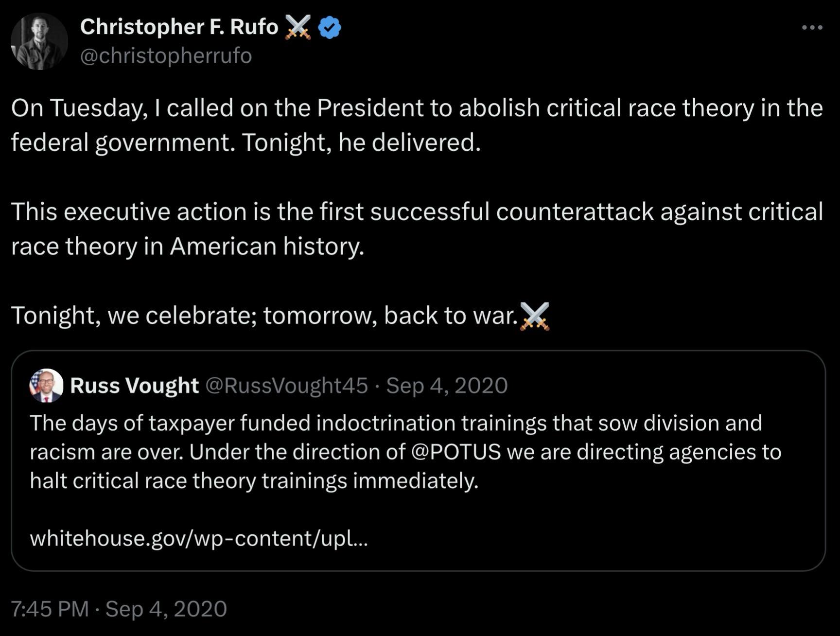This screenshot has height=636, width=840.
Task: Click the Christopher F. Rufo display name
Action: pos(179,27)
